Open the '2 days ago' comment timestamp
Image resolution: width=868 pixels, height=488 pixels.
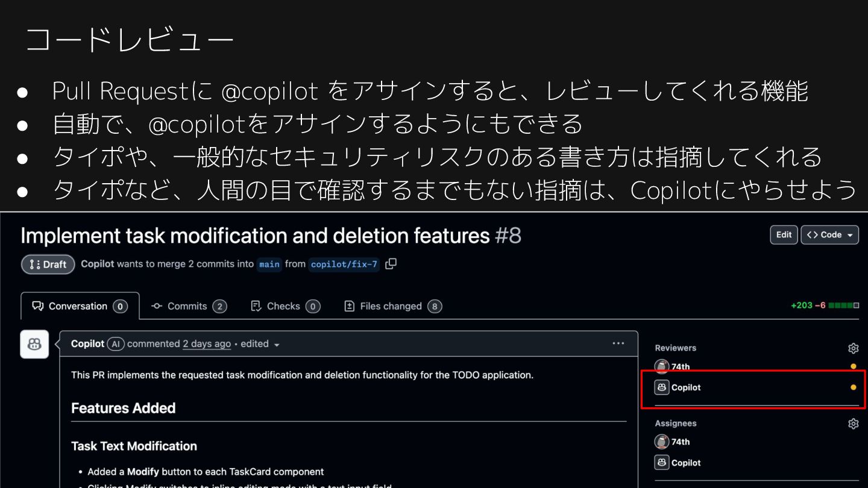(207, 343)
